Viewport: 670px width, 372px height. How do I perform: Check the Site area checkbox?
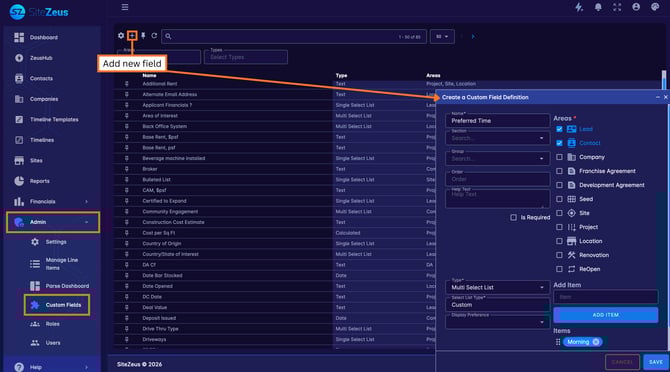pos(559,213)
